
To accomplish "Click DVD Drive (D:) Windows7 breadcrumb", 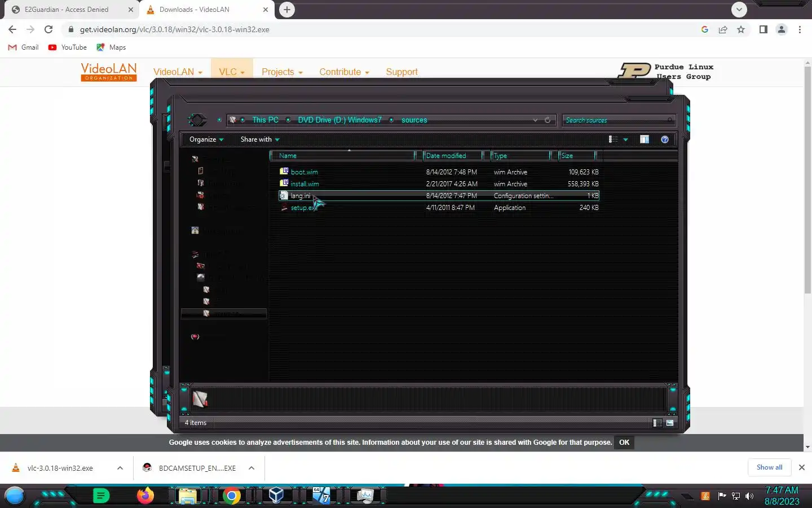I will [339, 120].
